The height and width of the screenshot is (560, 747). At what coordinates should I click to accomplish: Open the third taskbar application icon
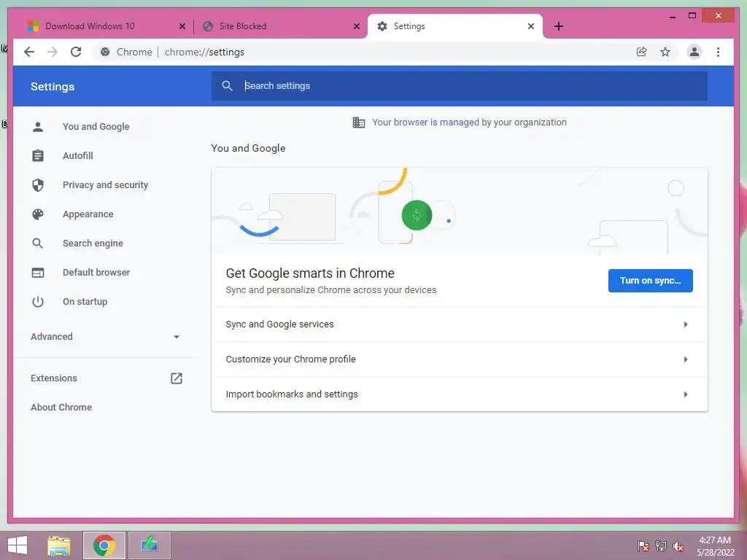coord(149,545)
